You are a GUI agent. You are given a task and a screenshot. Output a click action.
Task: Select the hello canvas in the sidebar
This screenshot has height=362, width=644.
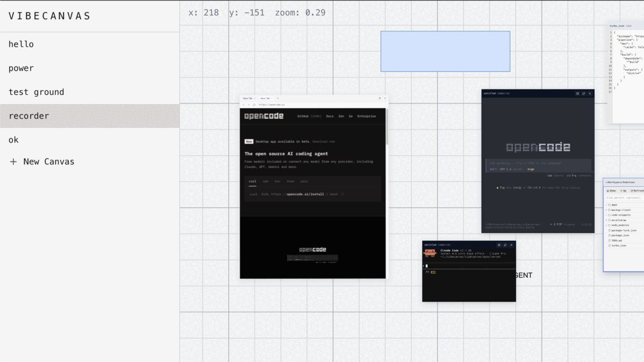tap(21, 44)
